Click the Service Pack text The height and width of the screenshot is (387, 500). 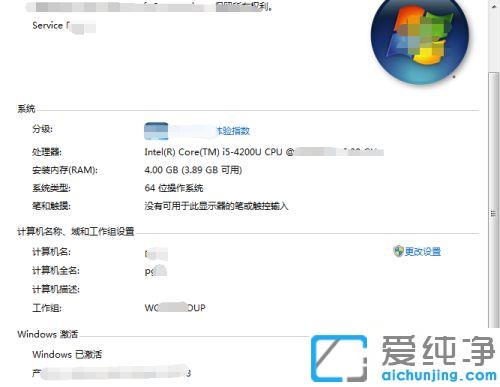pyautogui.click(x=64, y=26)
